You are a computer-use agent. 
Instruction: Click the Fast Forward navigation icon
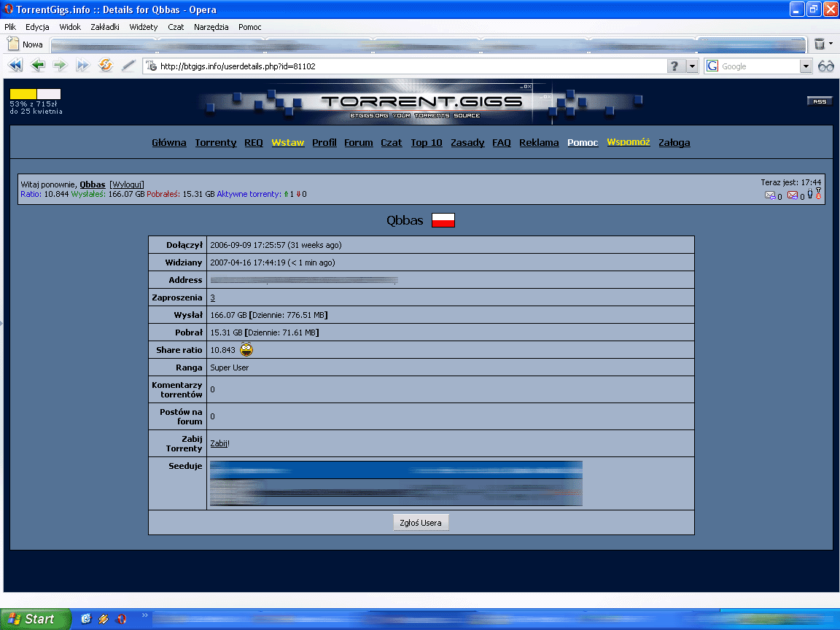82,66
